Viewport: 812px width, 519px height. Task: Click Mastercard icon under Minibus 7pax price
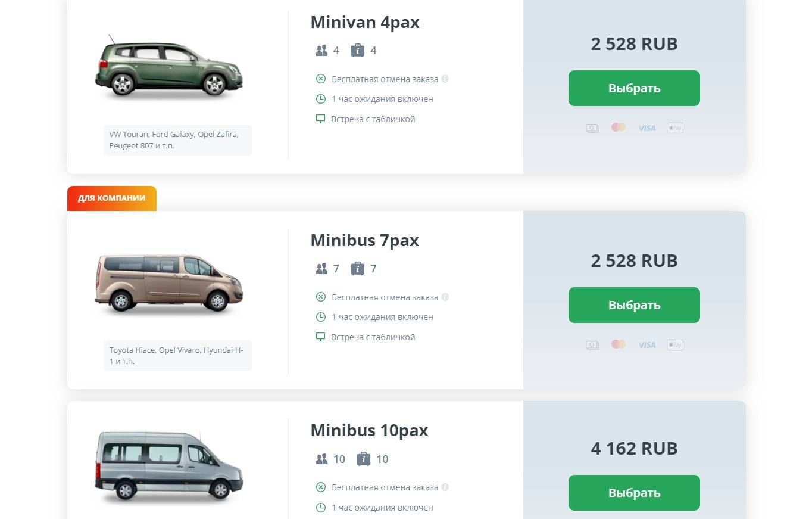point(619,344)
